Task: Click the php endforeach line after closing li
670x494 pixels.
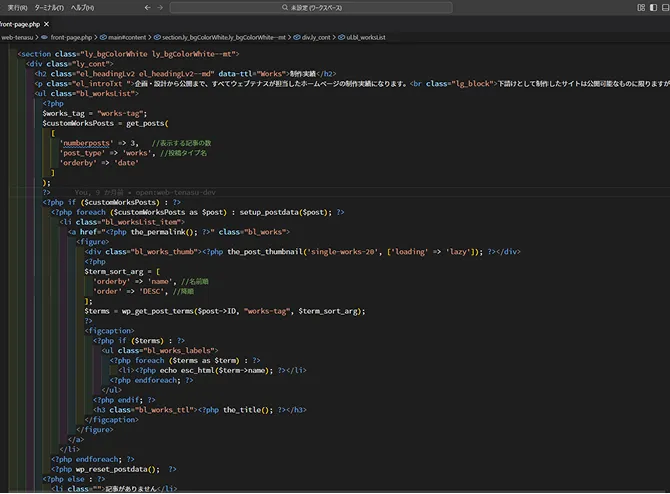Action: [x=93, y=459]
